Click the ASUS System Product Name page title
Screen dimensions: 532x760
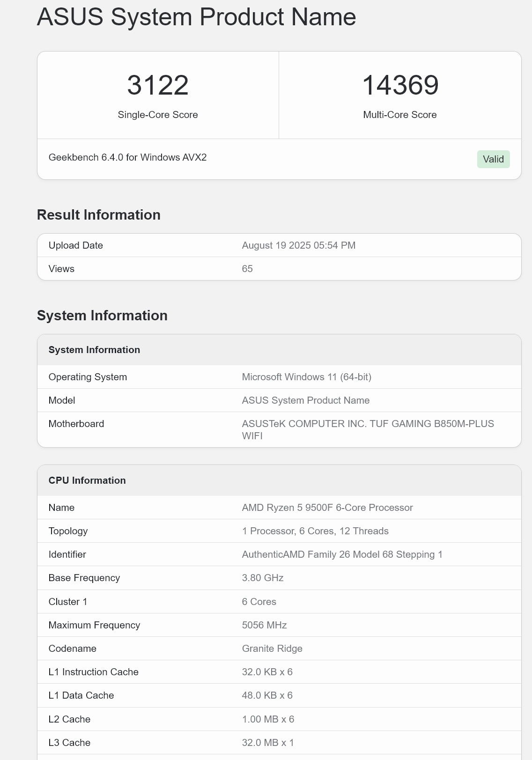coord(196,17)
